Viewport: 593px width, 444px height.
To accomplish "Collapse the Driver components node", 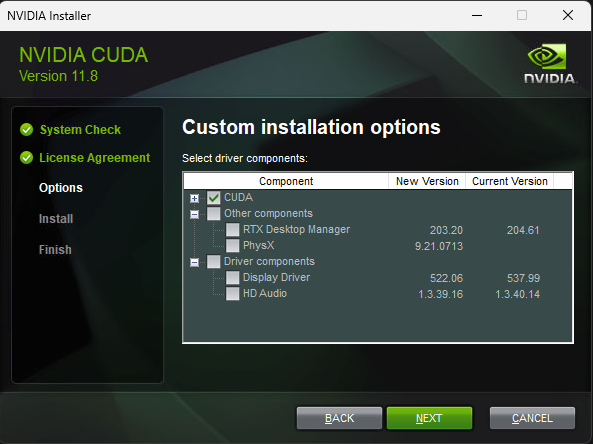I will click(194, 262).
